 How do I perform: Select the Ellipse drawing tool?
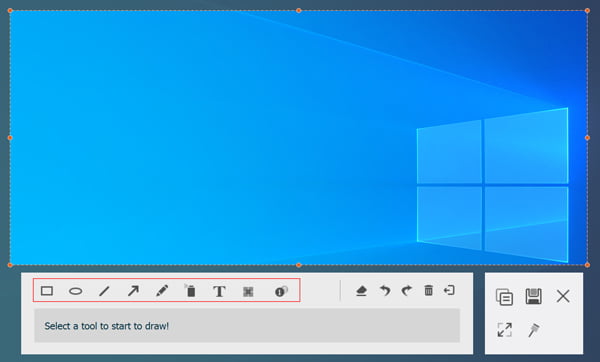75,291
